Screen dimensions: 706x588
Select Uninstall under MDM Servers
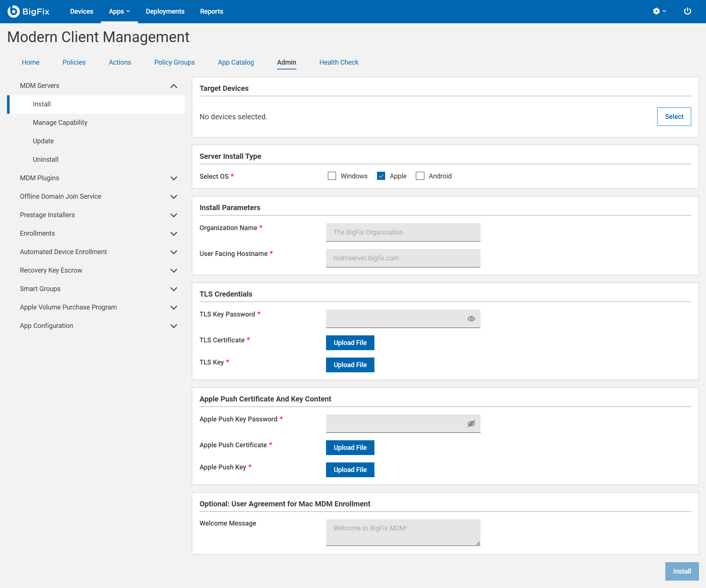45,159
